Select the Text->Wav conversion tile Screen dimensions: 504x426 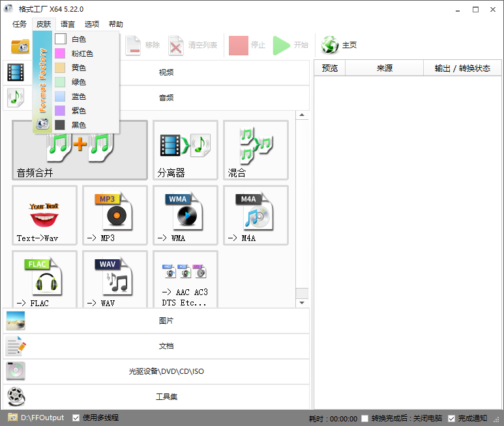(45, 215)
